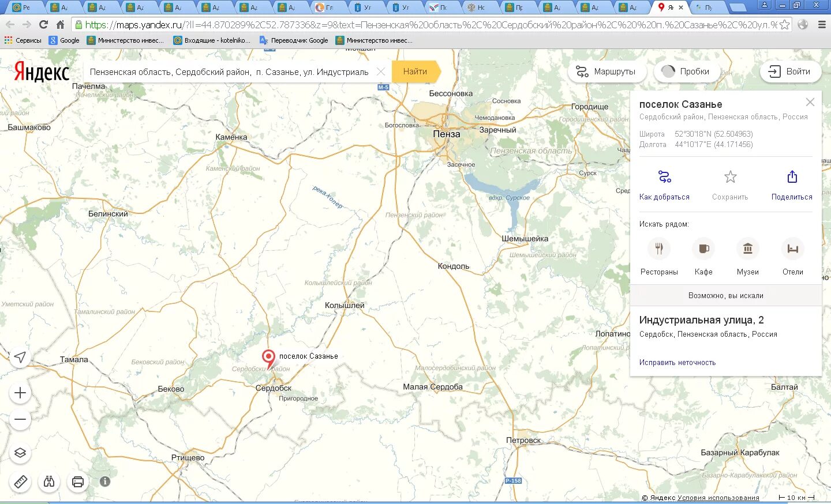Viewport: 831px width, 504px height.
Task: Click the Ртищево label on map
Action: pos(188,457)
